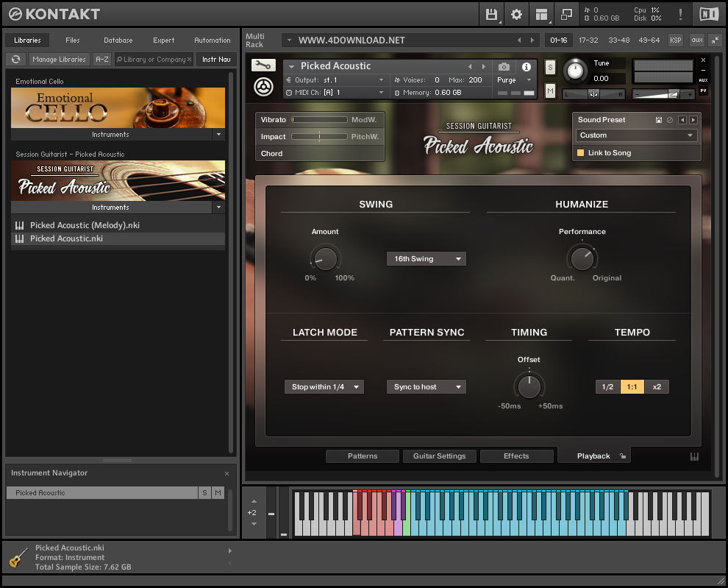
Task: Go to previous sound preset arrow
Action: click(x=682, y=120)
